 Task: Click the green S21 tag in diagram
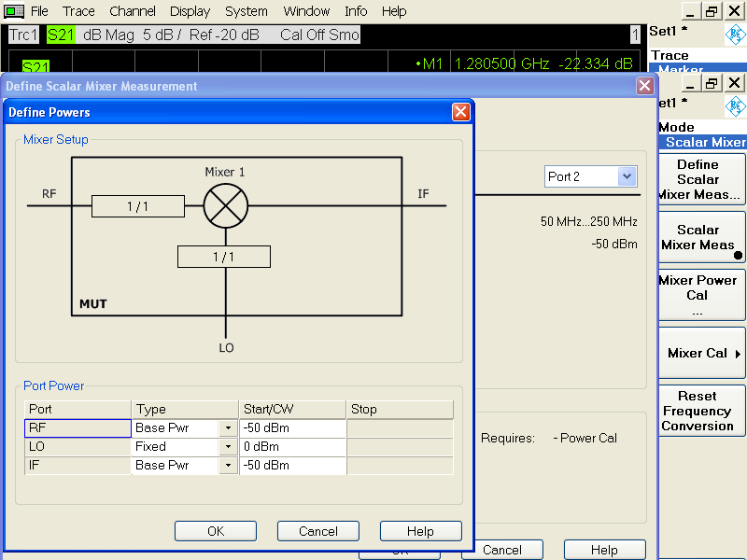click(35, 66)
